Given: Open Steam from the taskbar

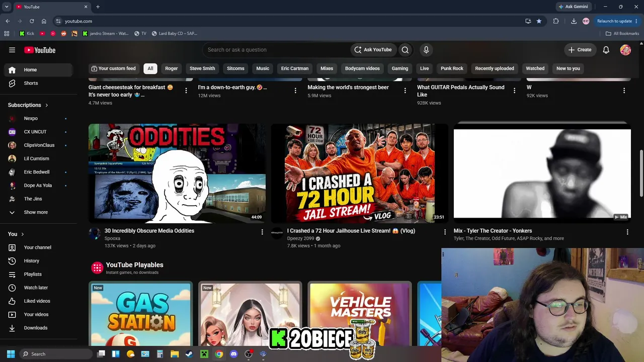Looking at the screenshot, I should tap(189, 354).
